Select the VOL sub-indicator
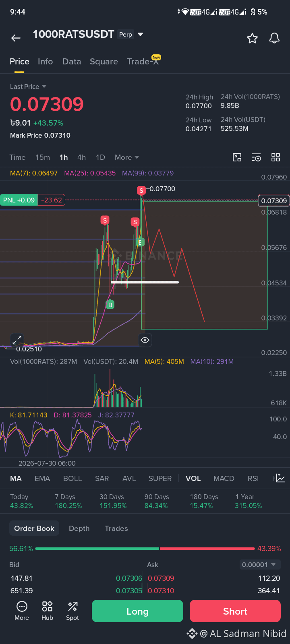290x644 pixels. (193, 479)
